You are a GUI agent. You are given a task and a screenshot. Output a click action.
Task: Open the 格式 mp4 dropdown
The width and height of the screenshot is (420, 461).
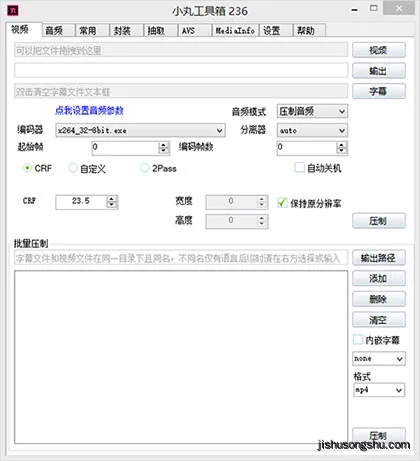[x=379, y=390]
